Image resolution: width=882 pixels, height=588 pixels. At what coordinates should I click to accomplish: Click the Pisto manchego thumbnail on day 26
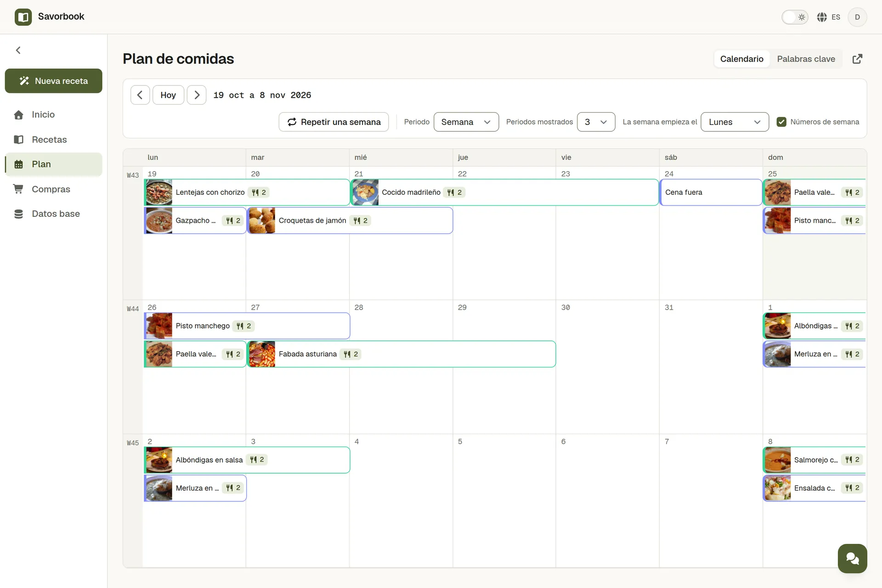point(159,326)
